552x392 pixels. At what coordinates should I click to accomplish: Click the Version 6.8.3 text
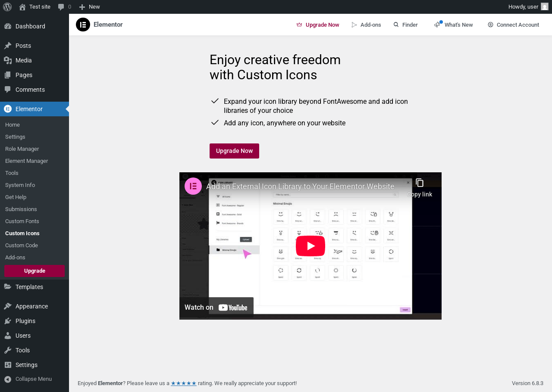point(527,383)
